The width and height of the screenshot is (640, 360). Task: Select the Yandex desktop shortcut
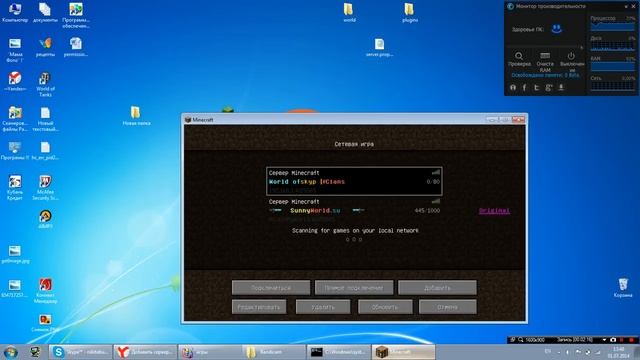point(15,81)
